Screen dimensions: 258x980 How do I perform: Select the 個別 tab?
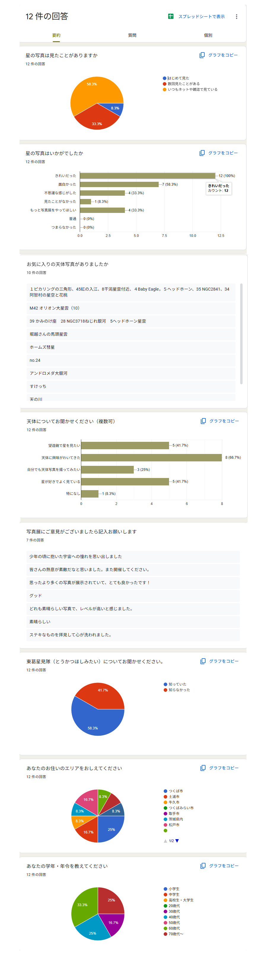(x=208, y=35)
